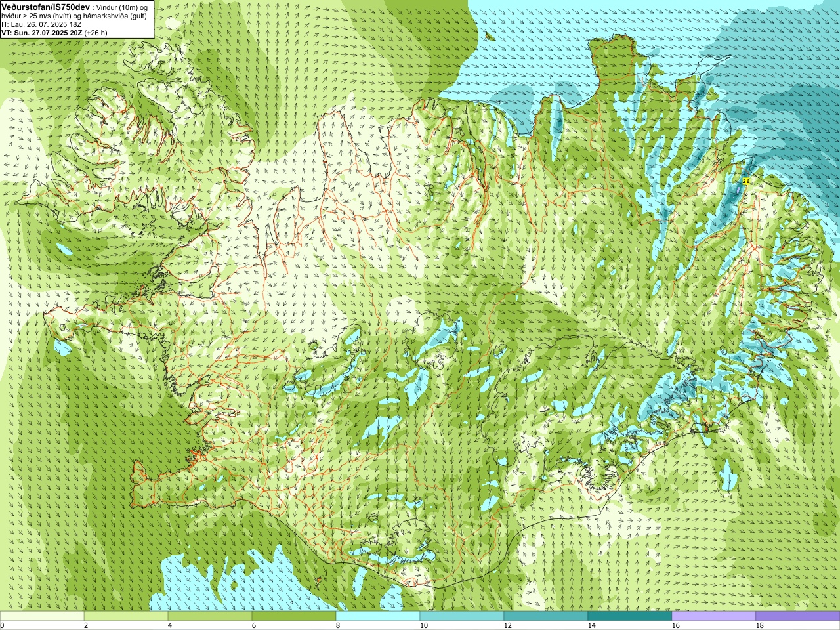Click the 0–2 m/s pale cream legend swatch

coord(42,616)
